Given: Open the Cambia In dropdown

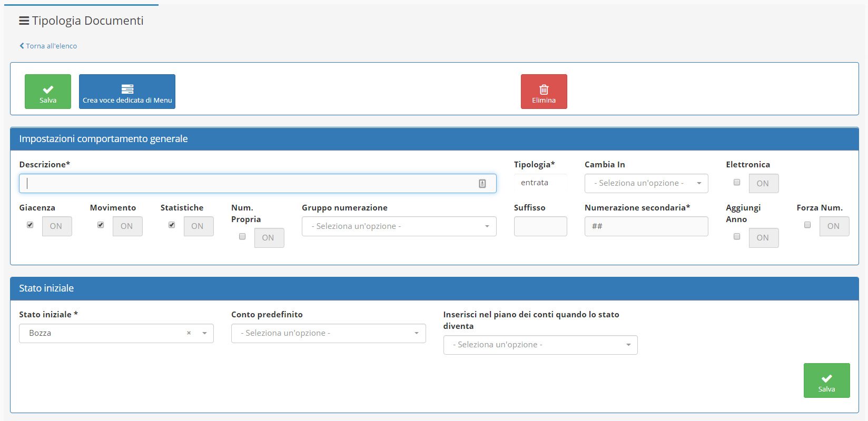Looking at the screenshot, I should [646, 184].
